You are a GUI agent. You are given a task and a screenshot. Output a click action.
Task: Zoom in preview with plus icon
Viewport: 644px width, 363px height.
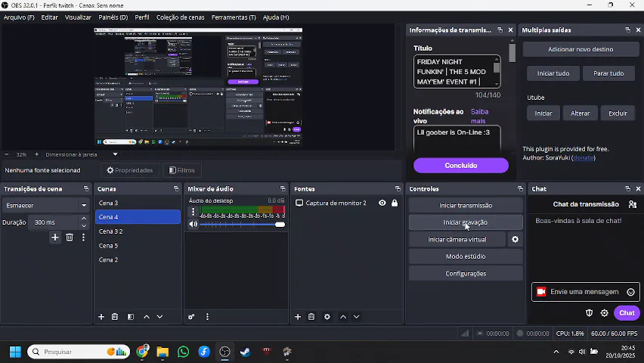[x=36, y=154]
